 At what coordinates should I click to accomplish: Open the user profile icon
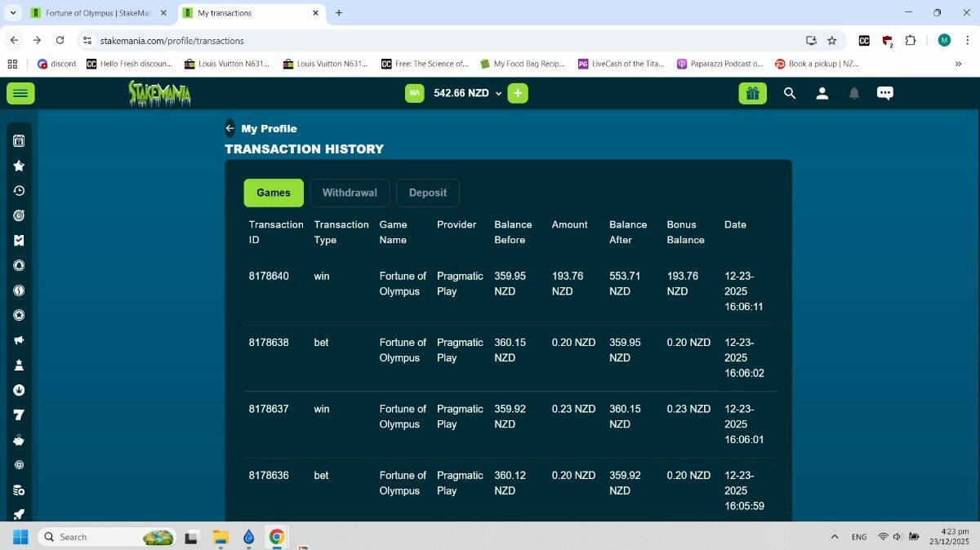tap(822, 94)
